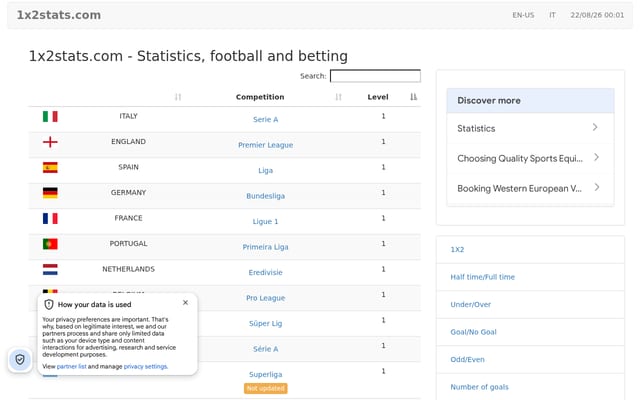Click ITALY country cell
Image resolution: width=640 pixels, height=400 pixels.
[128, 116]
